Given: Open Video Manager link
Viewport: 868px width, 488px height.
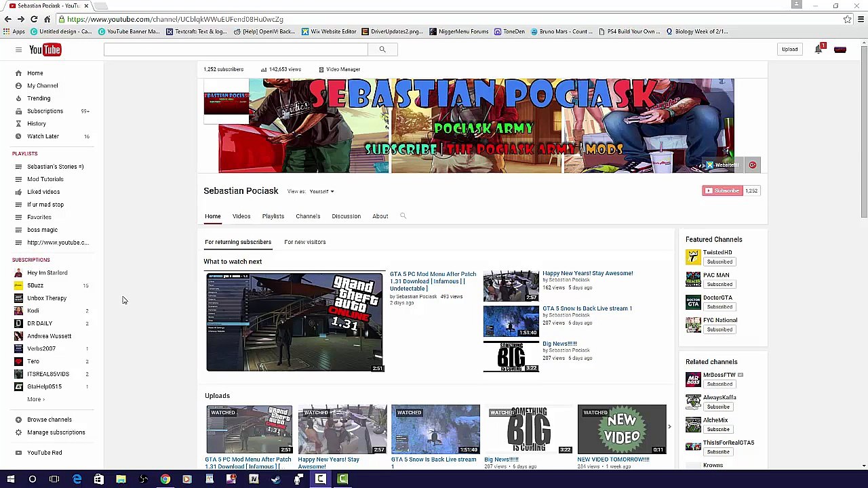Looking at the screenshot, I should coord(338,69).
